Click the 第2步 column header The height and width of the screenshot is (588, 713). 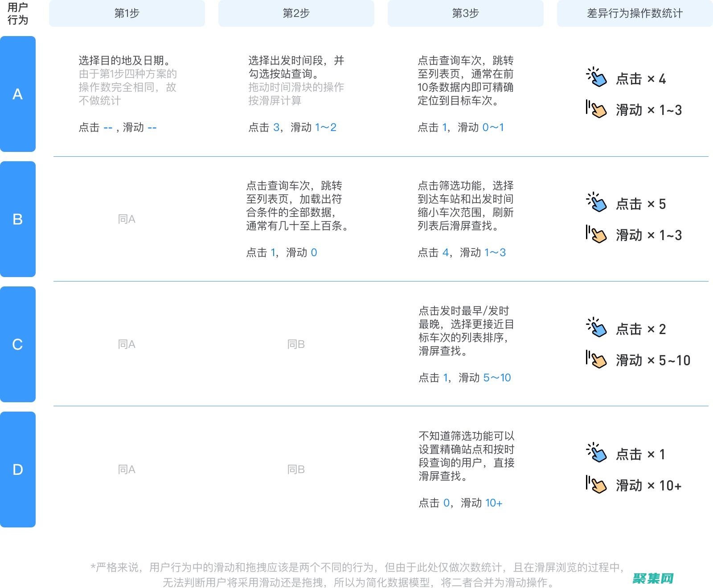tap(296, 13)
